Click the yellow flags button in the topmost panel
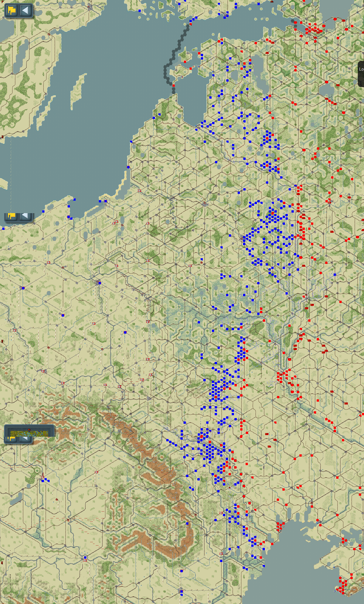364x604 pixels. click(12, 11)
